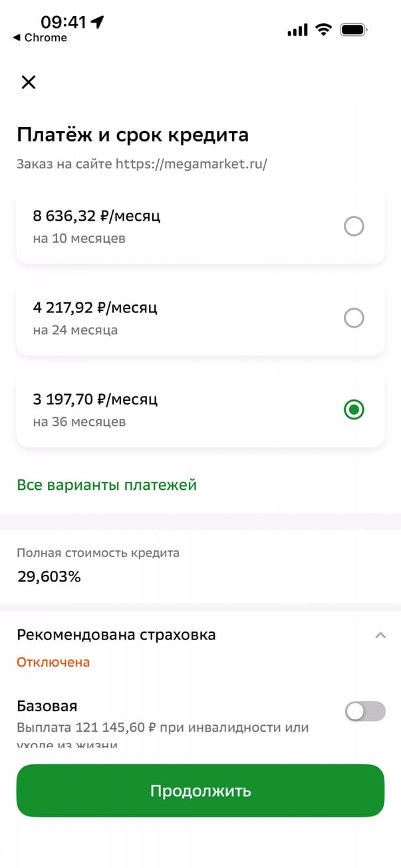401x868 pixels.
Task: Select the 10-month radio button
Action: coord(354,227)
